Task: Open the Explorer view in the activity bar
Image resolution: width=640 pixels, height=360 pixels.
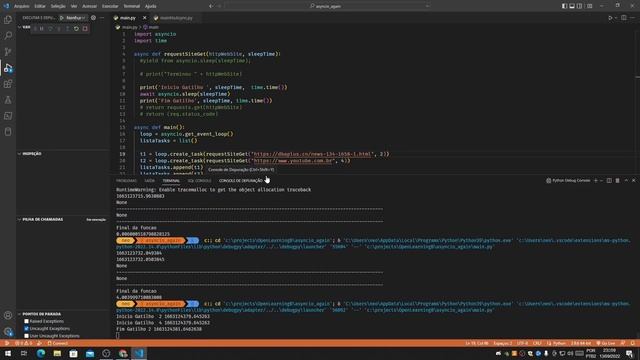Action: point(8,20)
